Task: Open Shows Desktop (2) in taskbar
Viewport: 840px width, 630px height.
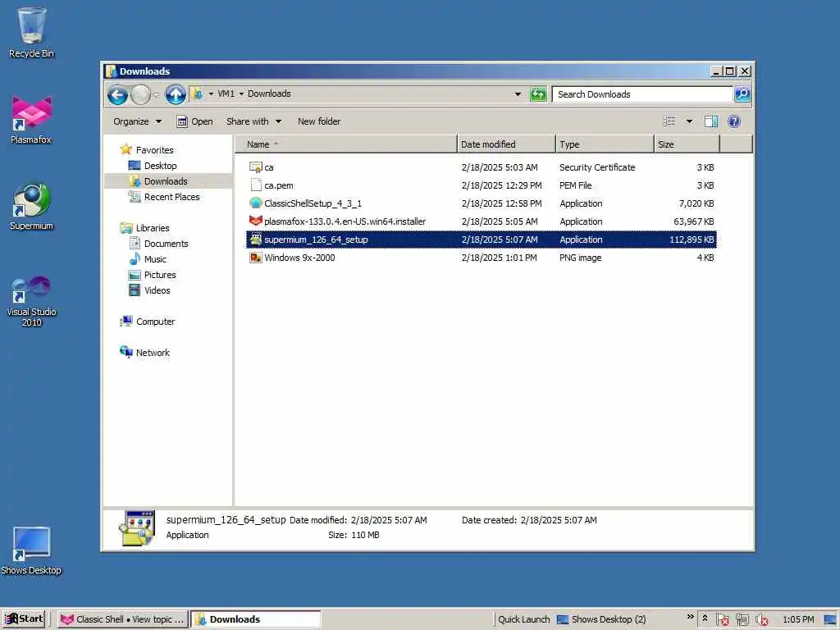Action: click(601, 619)
